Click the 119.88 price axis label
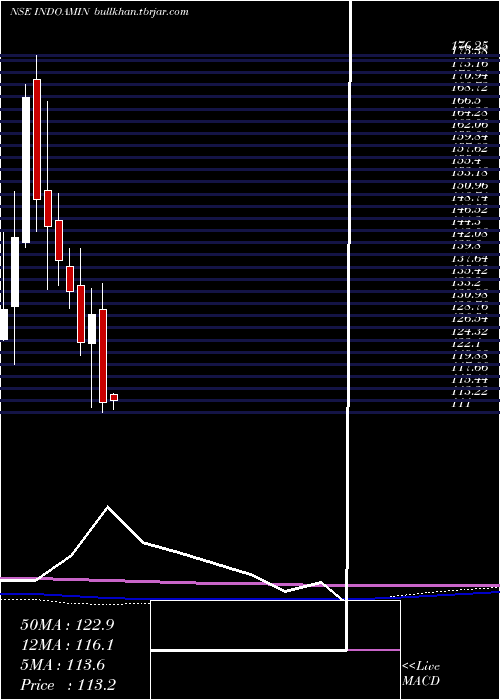 (x=469, y=355)
